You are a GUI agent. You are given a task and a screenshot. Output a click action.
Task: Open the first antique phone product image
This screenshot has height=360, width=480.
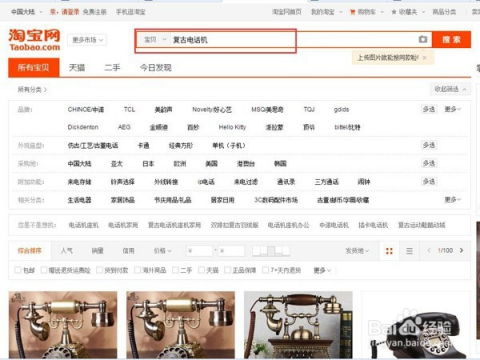click(x=63, y=325)
